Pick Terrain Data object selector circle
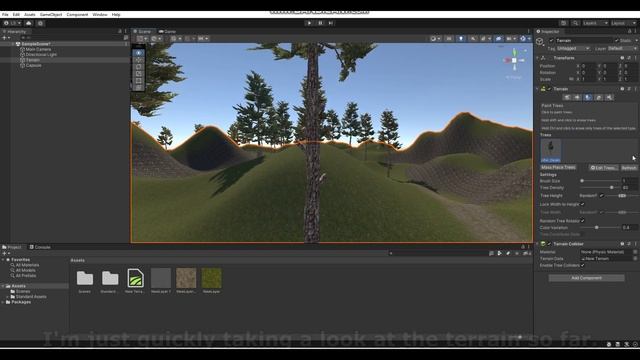The height and width of the screenshot is (360, 640). click(635, 258)
